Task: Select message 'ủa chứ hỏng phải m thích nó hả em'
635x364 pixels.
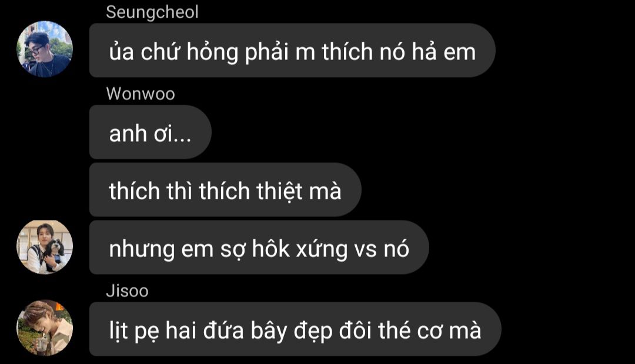Action: [x=292, y=50]
